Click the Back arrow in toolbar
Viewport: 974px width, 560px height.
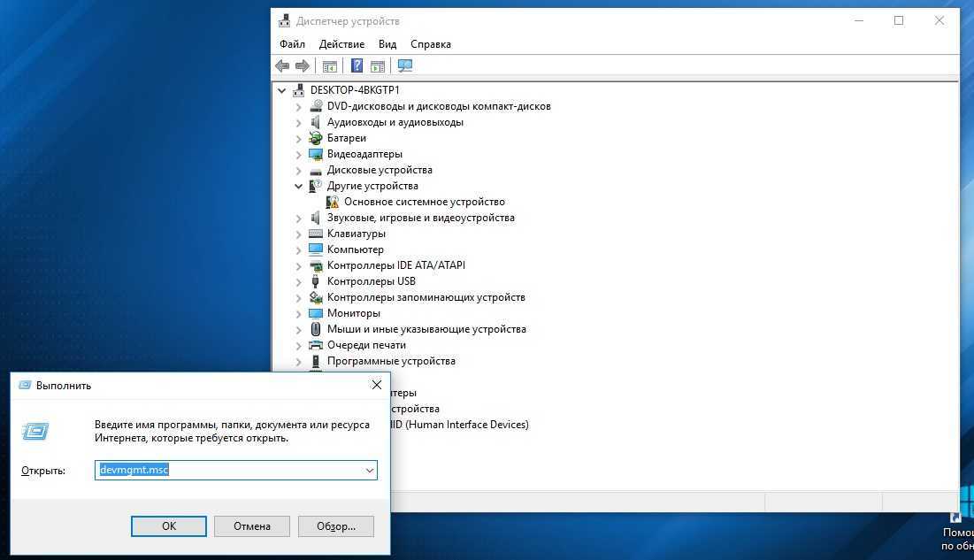(x=282, y=66)
